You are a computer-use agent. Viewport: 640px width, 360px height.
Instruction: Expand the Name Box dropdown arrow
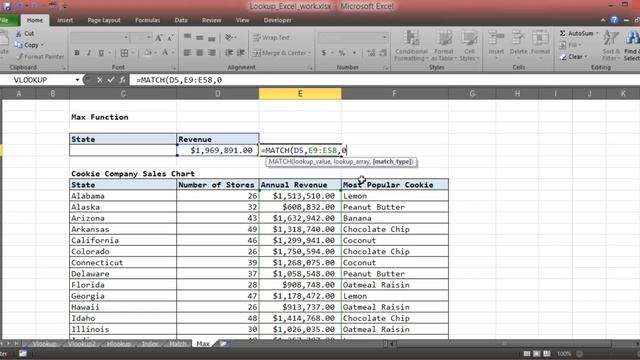coord(77,80)
